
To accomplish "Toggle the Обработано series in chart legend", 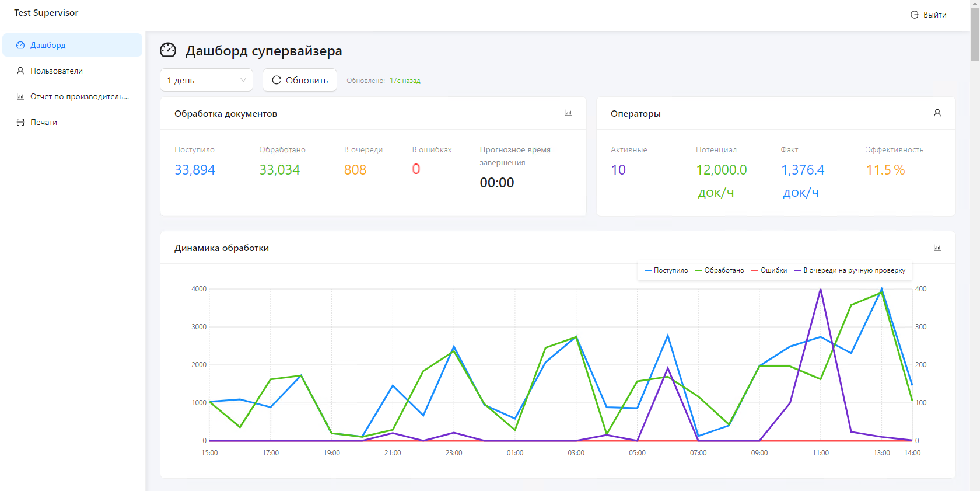I will click(720, 270).
